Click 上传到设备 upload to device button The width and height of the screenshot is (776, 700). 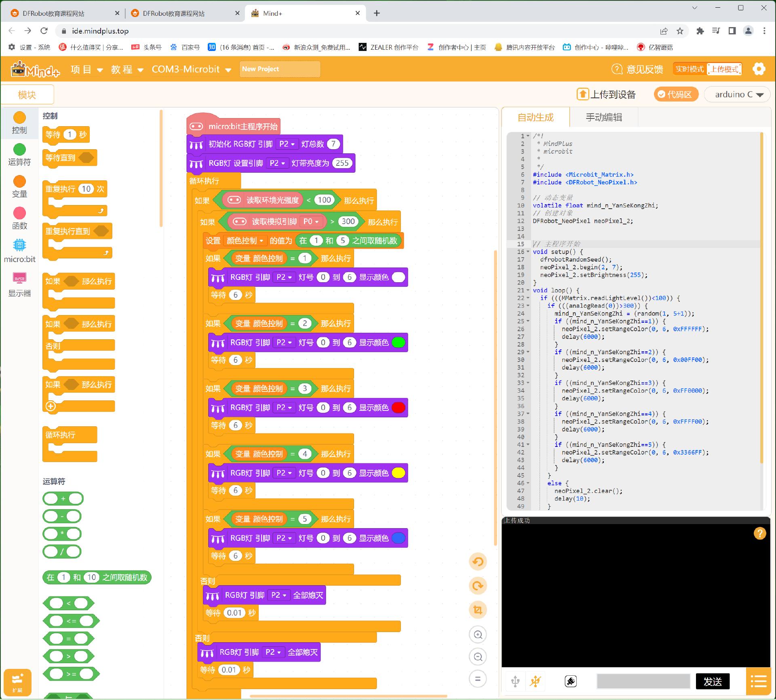(606, 94)
